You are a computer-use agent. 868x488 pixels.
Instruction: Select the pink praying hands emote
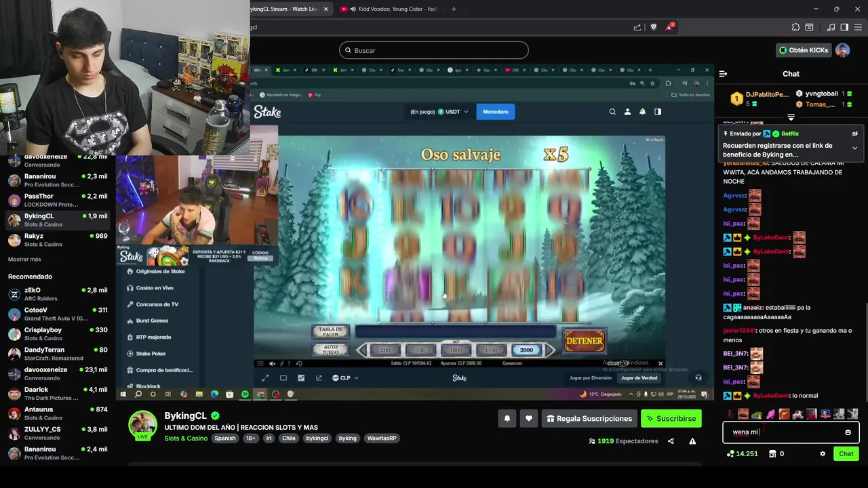770,414
